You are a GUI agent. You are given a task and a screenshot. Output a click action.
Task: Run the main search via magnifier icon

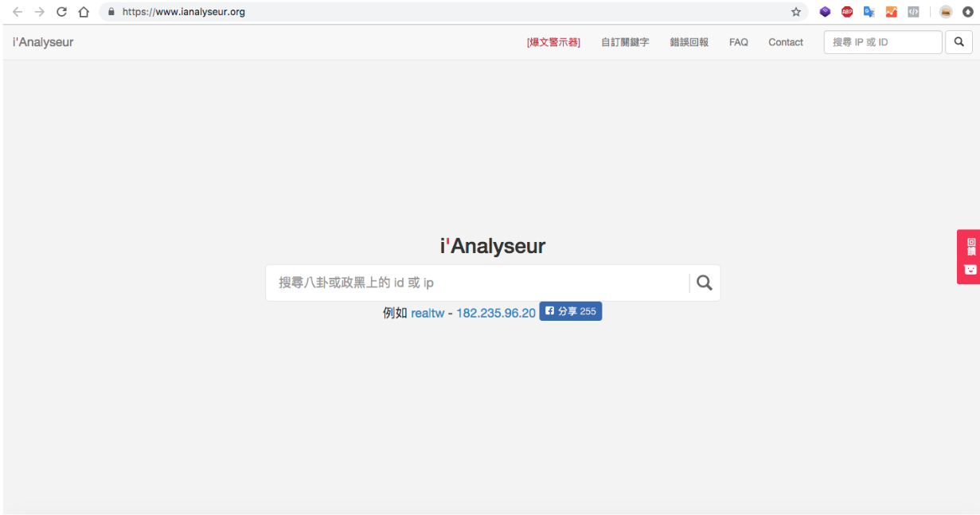click(705, 283)
